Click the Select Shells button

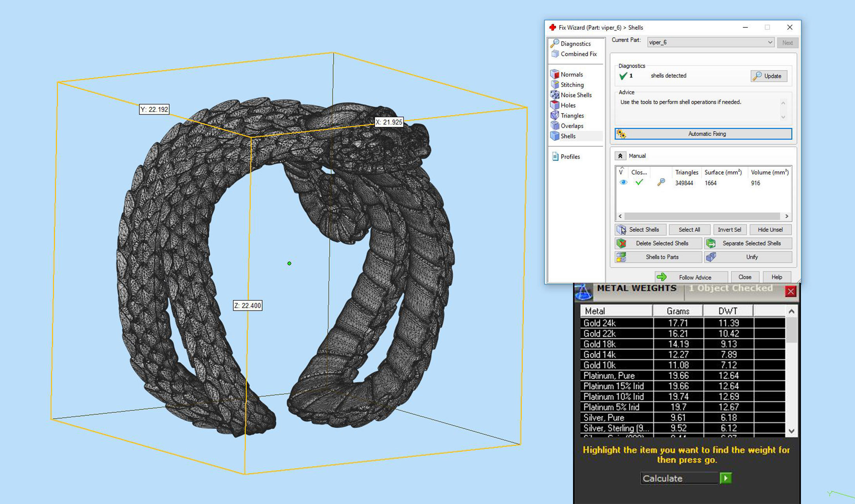(640, 229)
